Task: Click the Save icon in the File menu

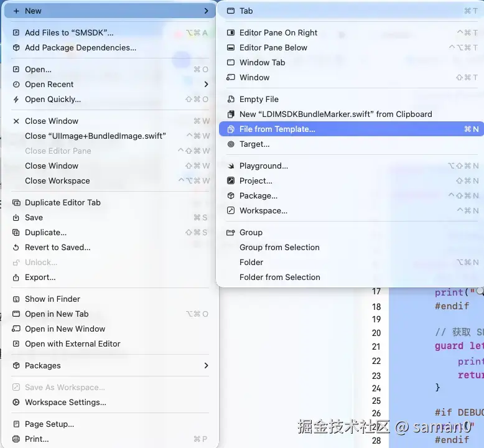Action: click(16, 217)
